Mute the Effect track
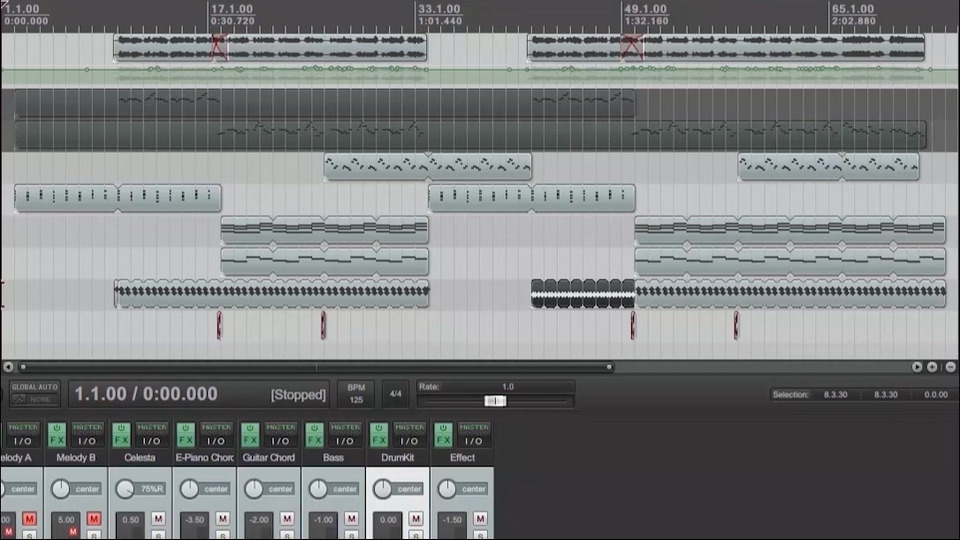The height and width of the screenshot is (540, 960). pyautogui.click(x=480, y=519)
